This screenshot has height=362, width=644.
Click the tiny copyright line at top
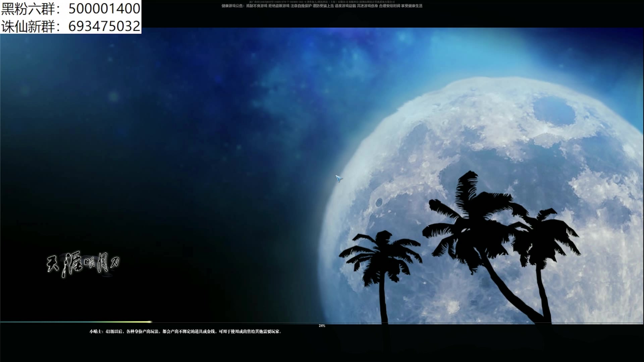[x=322, y=2]
